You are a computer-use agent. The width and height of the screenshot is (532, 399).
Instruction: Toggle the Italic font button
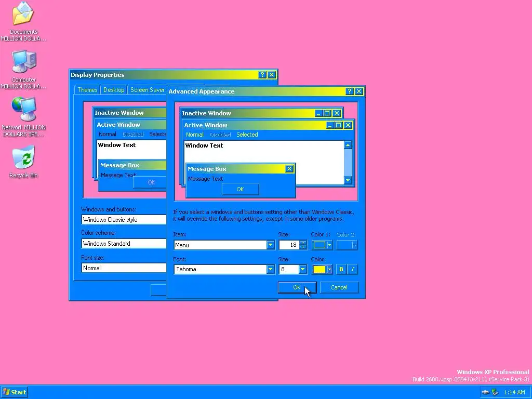point(353,269)
